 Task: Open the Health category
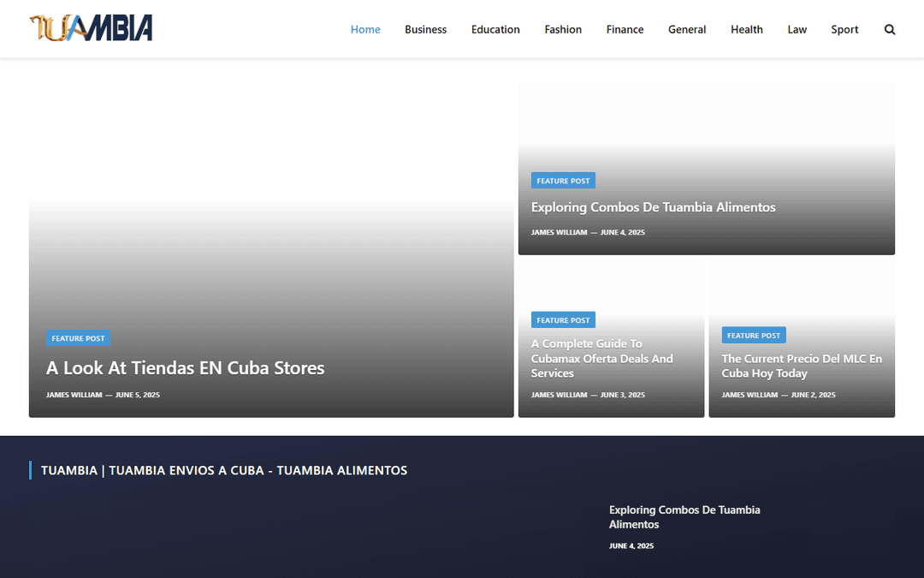747,29
